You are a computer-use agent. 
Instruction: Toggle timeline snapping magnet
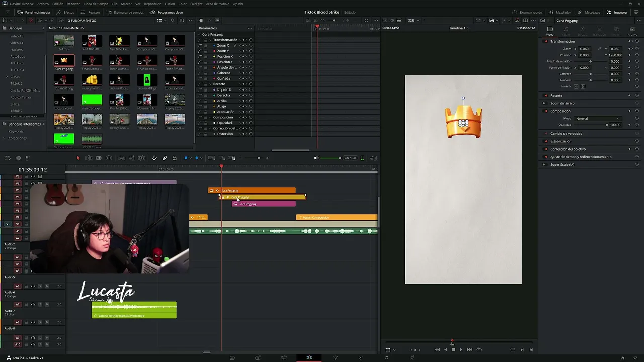click(154, 158)
